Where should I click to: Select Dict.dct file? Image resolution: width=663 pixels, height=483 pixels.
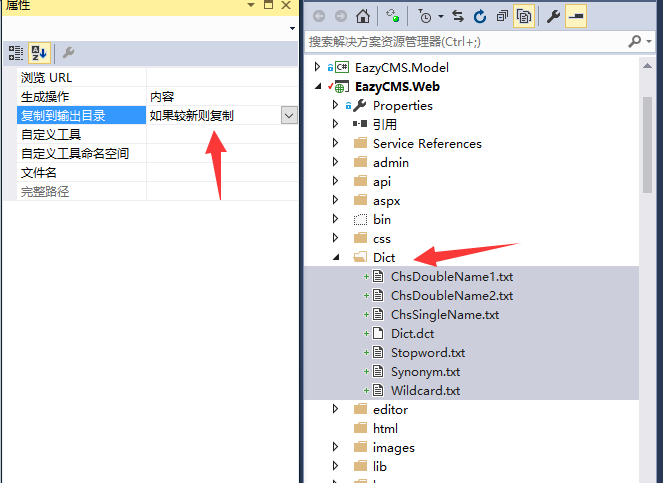[412, 334]
